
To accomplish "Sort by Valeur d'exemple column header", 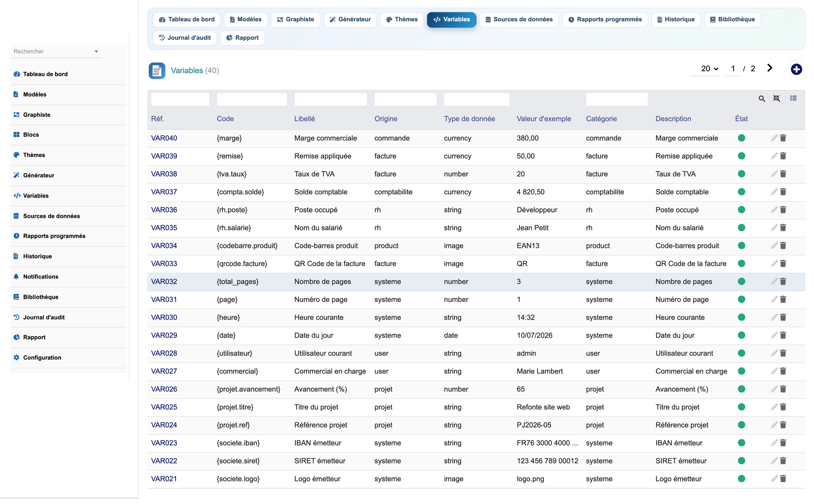I will [544, 119].
